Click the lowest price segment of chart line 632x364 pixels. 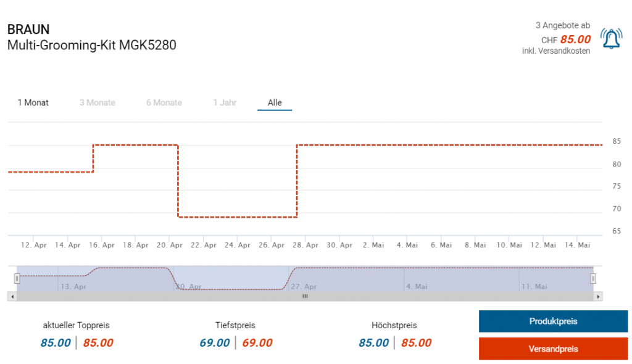point(238,217)
